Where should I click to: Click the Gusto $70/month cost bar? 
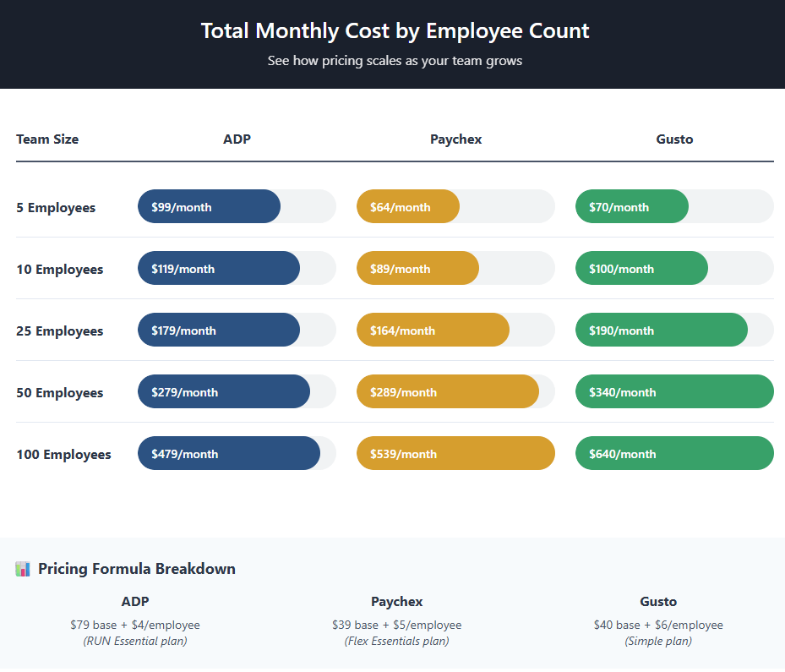(632, 206)
